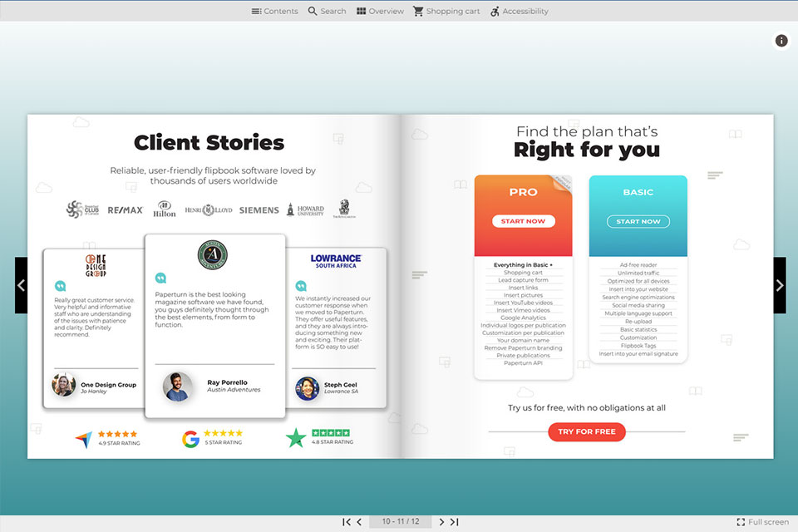Click the Henri Lloyd logo
This screenshot has width=798, height=532.
(x=208, y=209)
